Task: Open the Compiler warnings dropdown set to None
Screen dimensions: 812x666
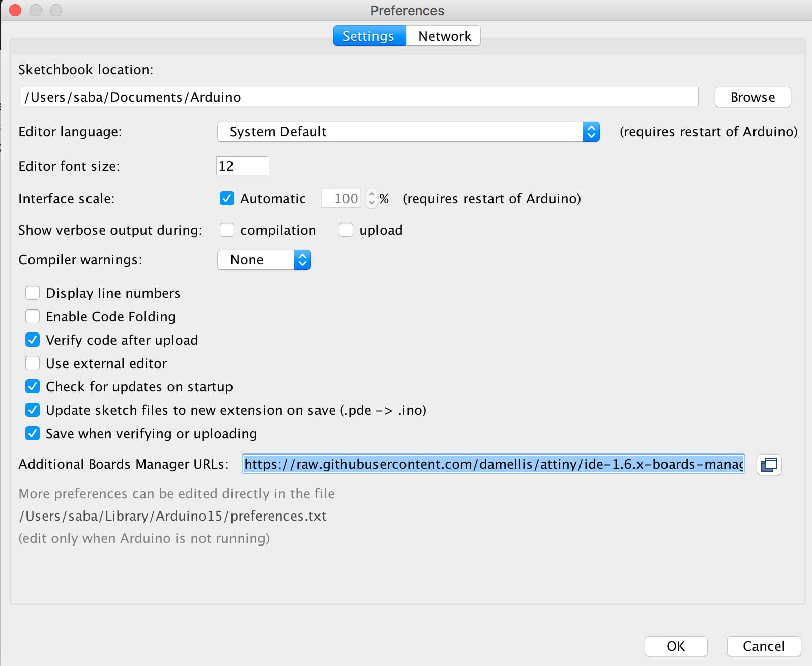Action: (264, 260)
